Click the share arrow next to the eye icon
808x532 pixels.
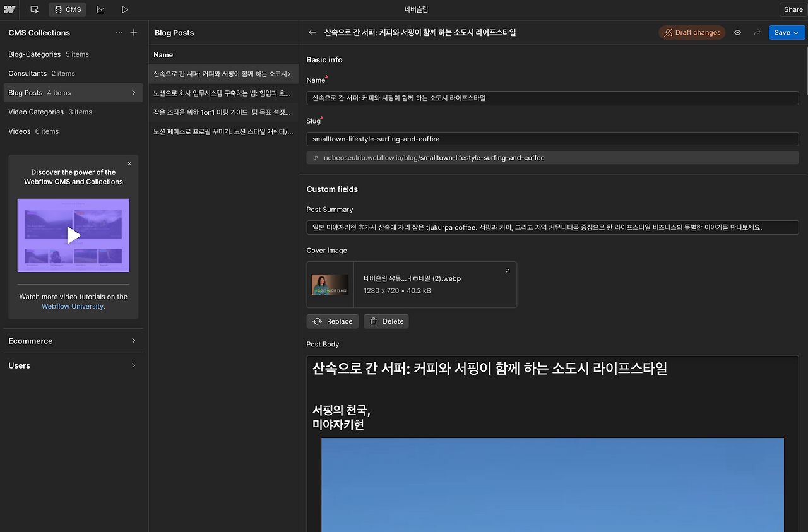click(x=757, y=32)
